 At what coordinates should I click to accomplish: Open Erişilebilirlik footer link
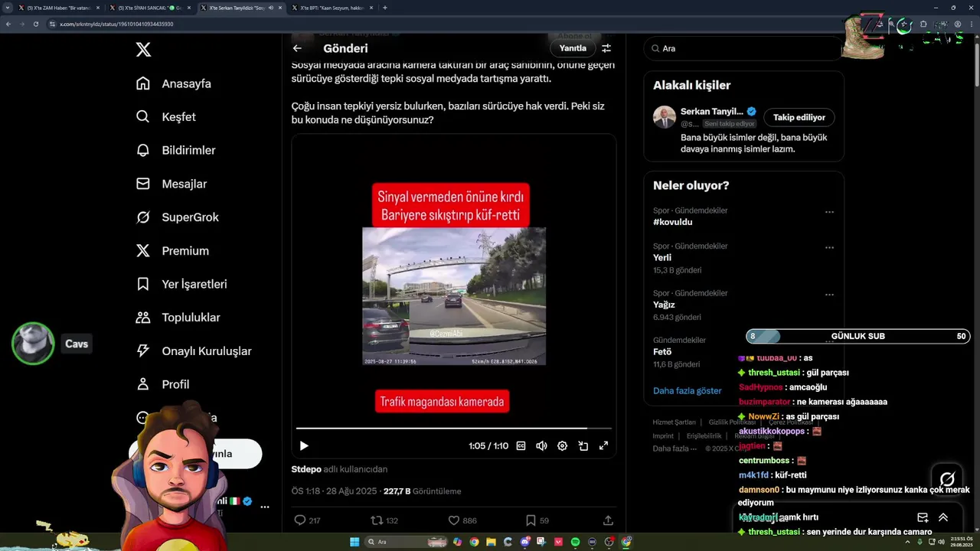(x=704, y=435)
